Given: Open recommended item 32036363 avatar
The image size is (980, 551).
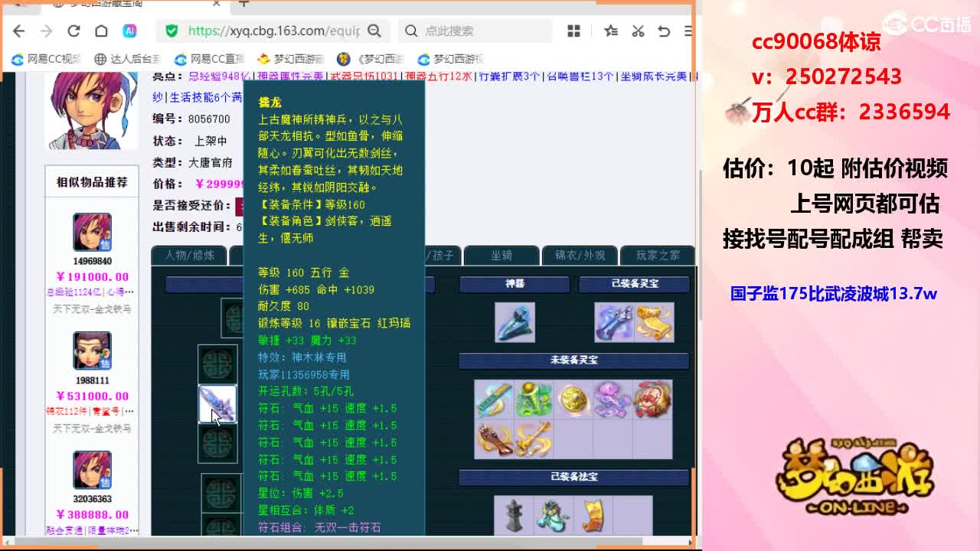Looking at the screenshot, I should tap(93, 470).
